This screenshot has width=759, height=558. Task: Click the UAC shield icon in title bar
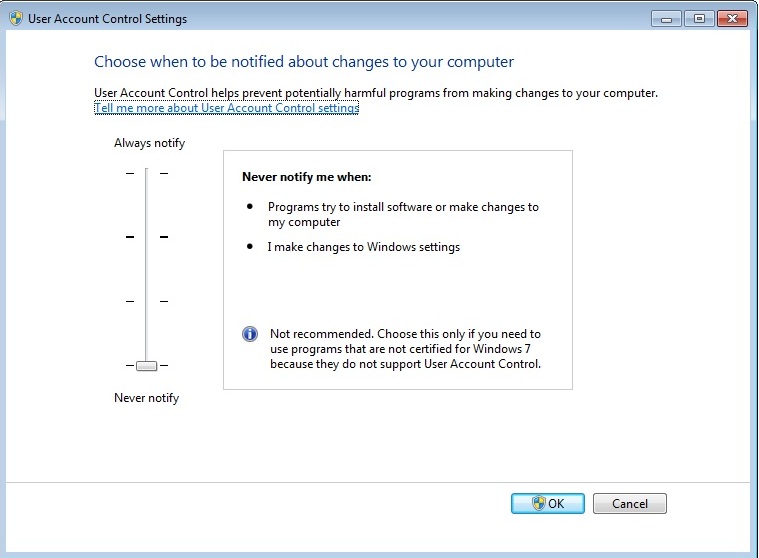click(x=15, y=18)
